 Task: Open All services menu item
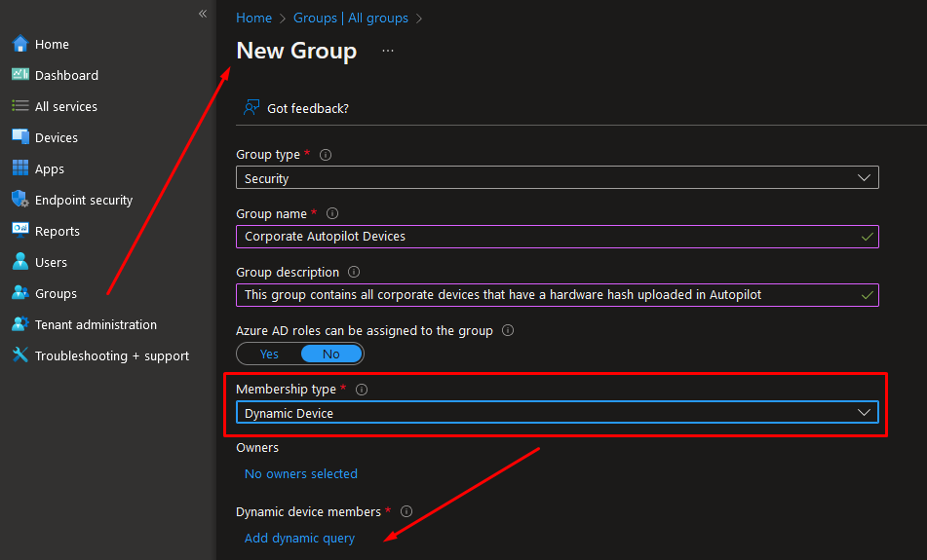coord(66,107)
